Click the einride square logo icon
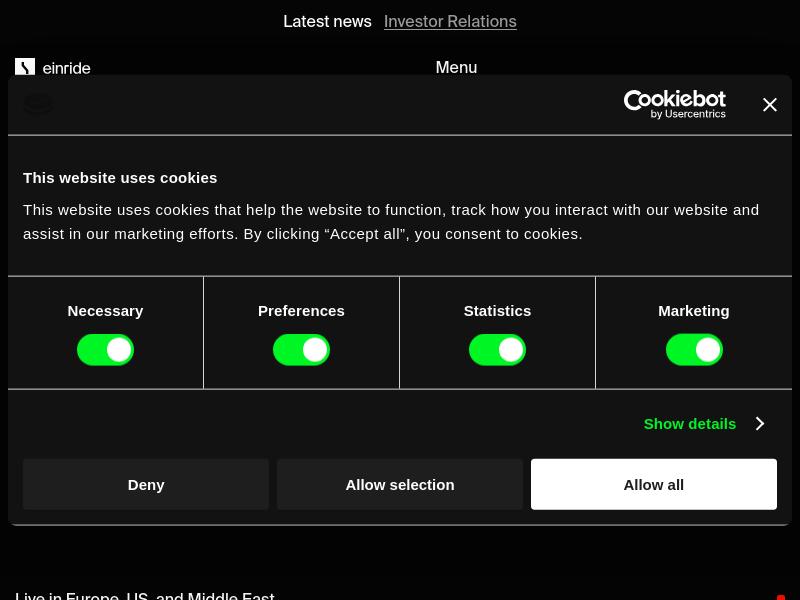 pyautogui.click(x=24, y=66)
